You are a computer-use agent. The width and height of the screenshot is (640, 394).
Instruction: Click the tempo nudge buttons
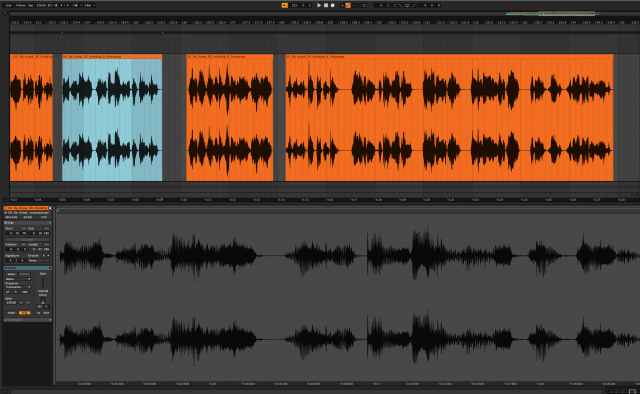52,5
